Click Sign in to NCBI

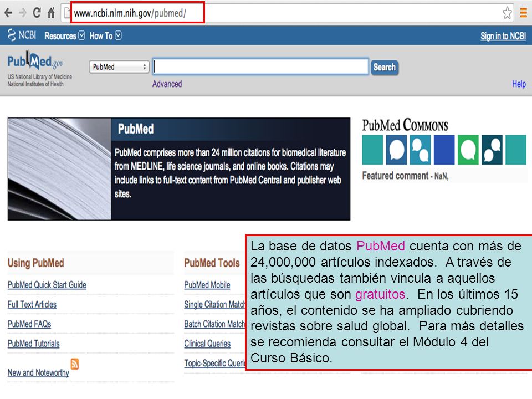503,36
